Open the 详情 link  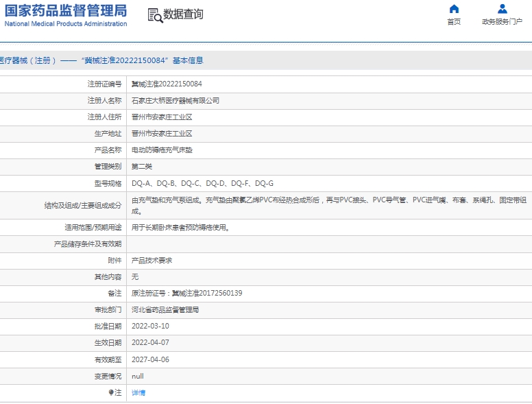pyautogui.click(x=138, y=393)
